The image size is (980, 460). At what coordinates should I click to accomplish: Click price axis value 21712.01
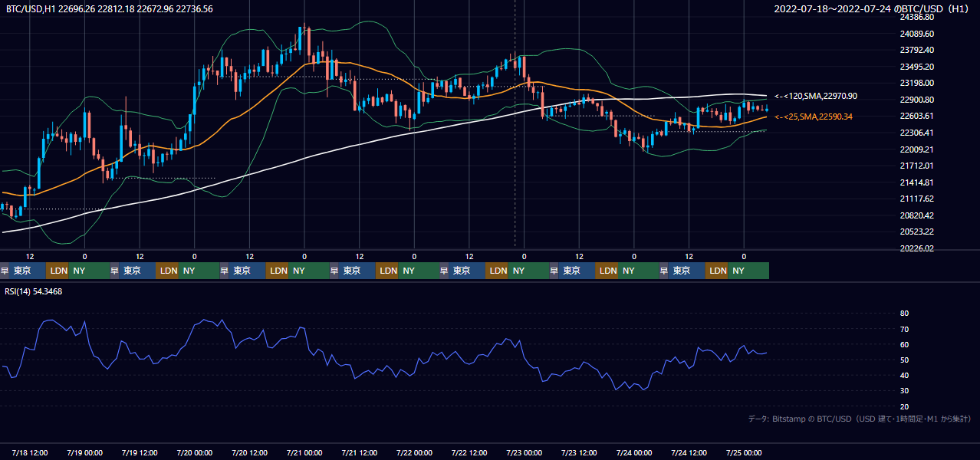(x=917, y=166)
